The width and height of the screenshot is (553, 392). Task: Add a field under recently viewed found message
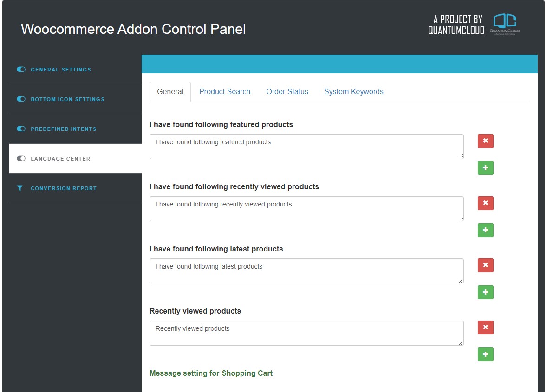click(486, 230)
